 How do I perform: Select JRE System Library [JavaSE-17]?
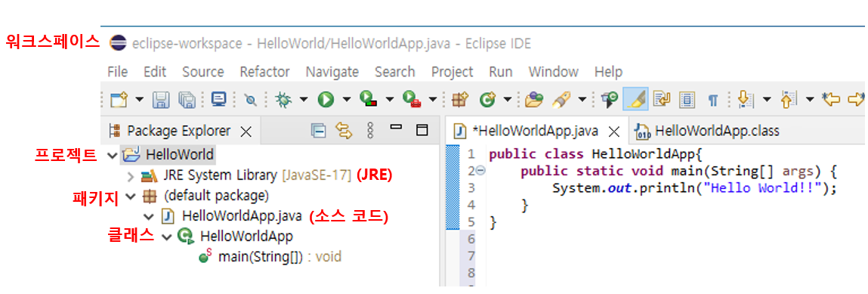coord(258,175)
